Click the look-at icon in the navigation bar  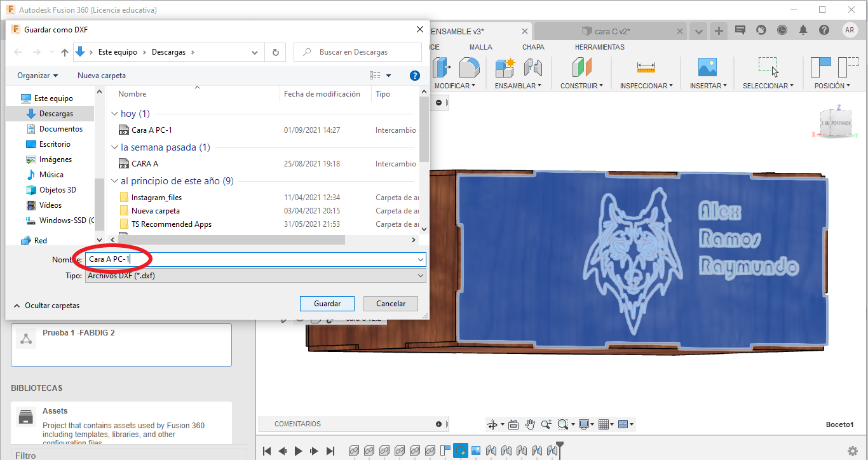pos(513,424)
